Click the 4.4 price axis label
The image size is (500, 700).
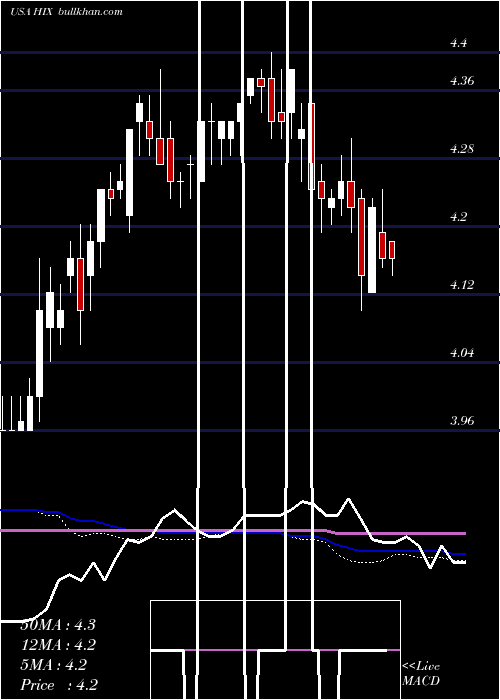pos(459,43)
